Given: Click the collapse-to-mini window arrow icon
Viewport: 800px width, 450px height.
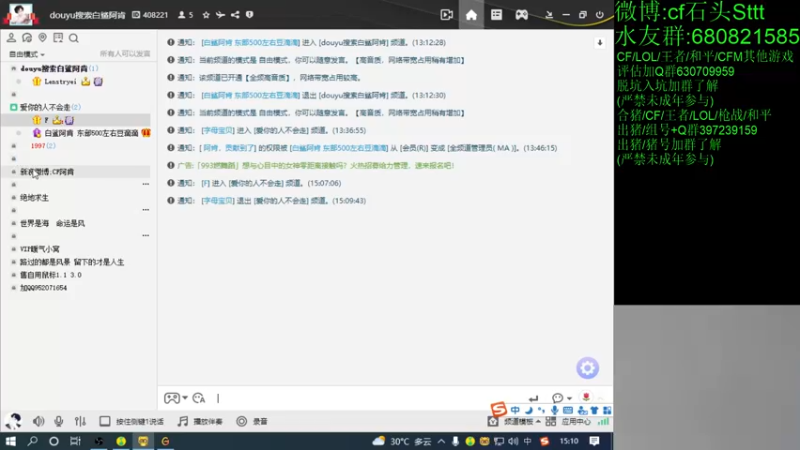Looking at the screenshot, I should click(x=549, y=15).
